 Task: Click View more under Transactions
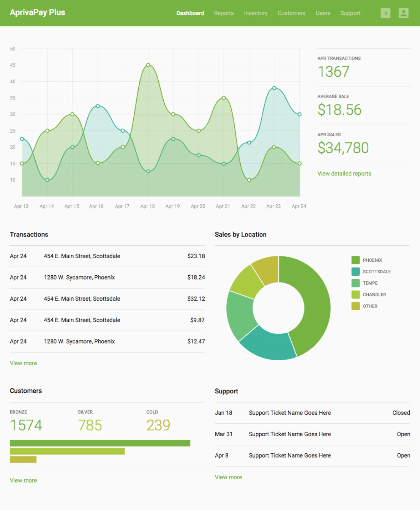pyautogui.click(x=23, y=363)
